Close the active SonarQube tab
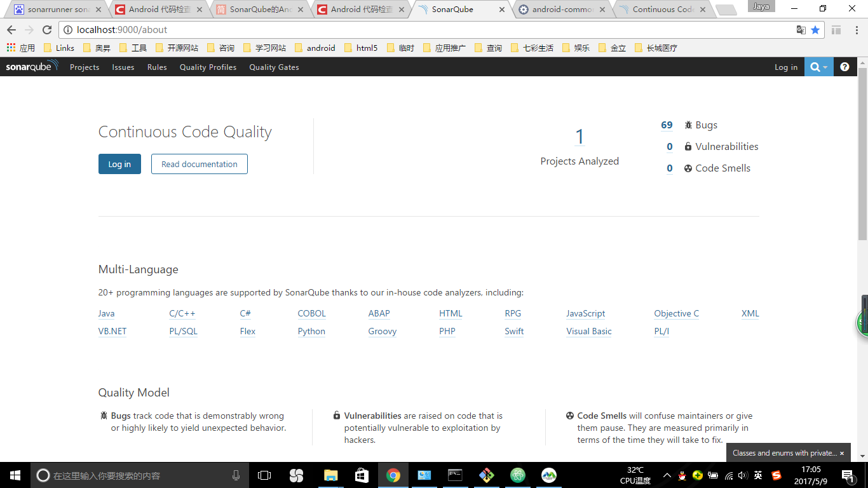This screenshot has height=488, width=868. pyautogui.click(x=502, y=10)
